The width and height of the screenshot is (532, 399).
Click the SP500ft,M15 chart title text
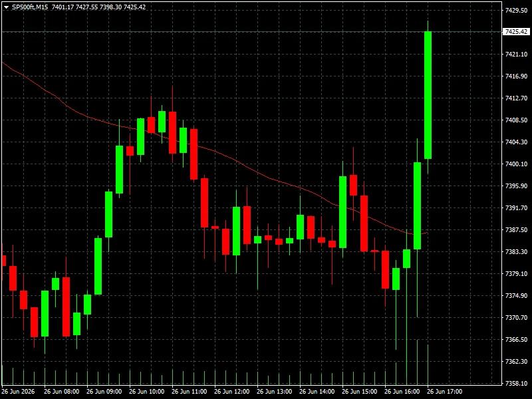pos(30,7)
